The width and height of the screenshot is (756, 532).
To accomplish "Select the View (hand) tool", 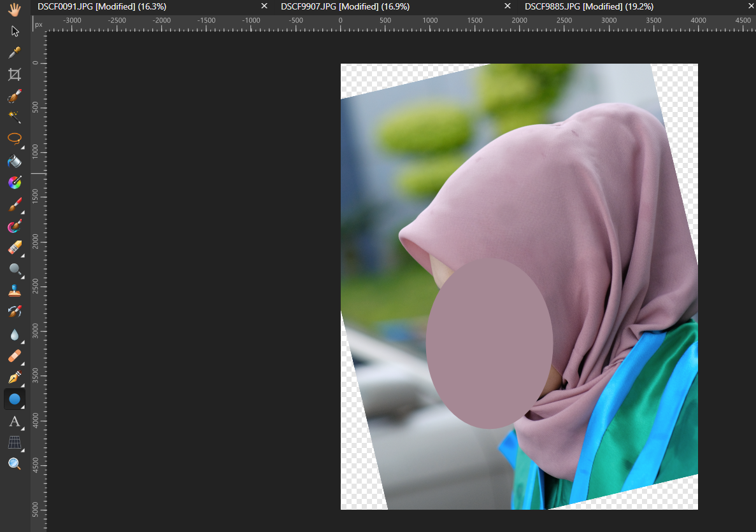I will (x=15, y=10).
